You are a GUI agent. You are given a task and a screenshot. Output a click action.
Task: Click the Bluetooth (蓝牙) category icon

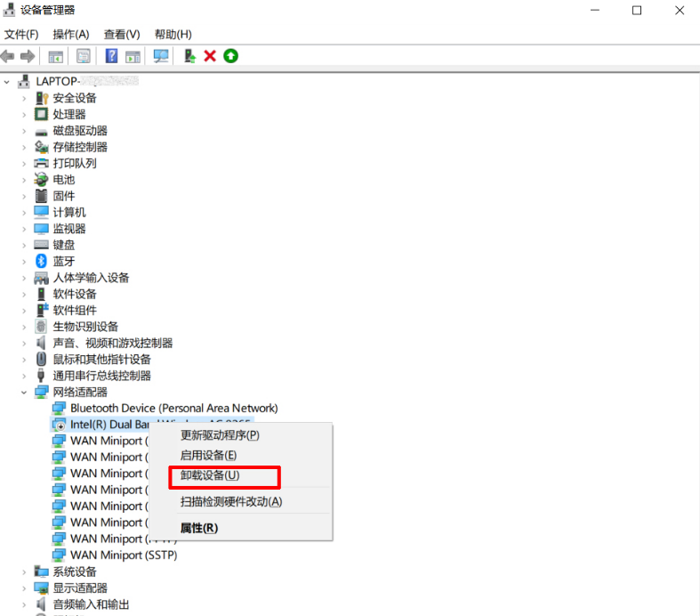pos(41,261)
